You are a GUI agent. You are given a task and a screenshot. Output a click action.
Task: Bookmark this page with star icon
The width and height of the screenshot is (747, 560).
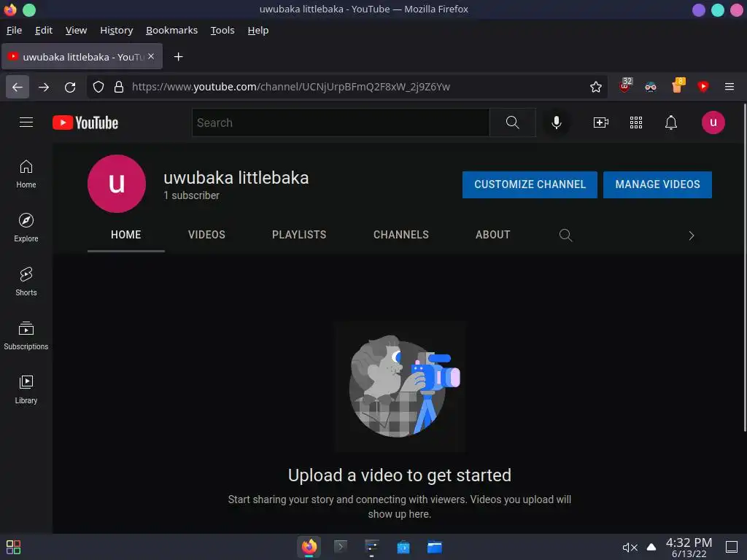(x=595, y=87)
